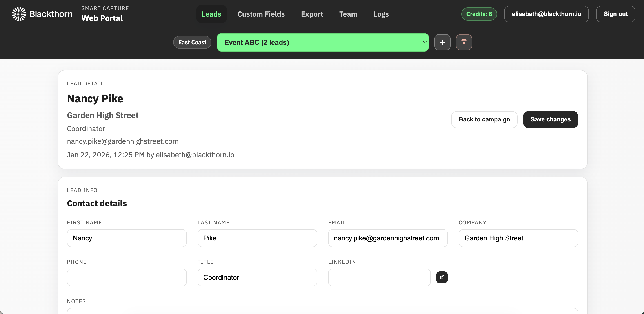View the Logs page
This screenshot has width=644, height=314.
pyautogui.click(x=381, y=14)
